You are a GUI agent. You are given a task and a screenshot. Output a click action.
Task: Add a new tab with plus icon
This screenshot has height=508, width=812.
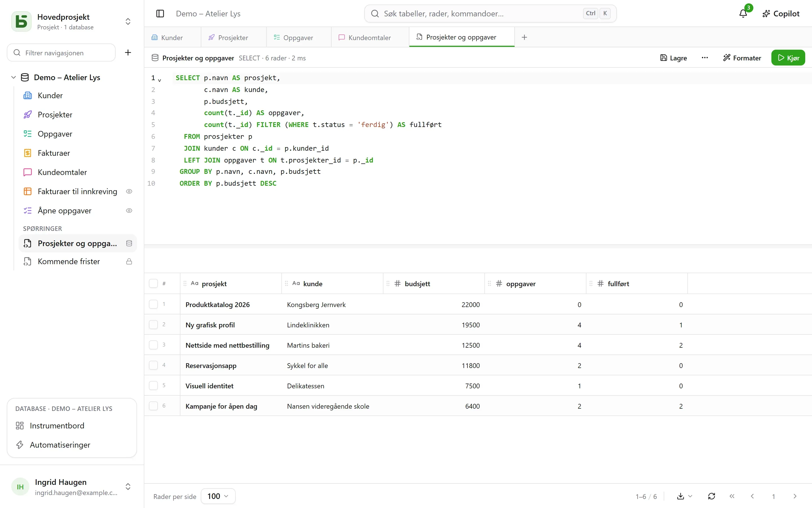pos(524,37)
